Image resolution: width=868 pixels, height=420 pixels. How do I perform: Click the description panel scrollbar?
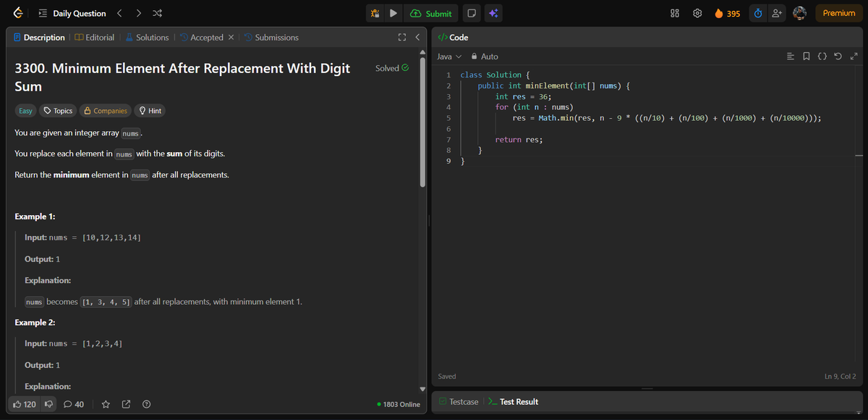coord(422,122)
